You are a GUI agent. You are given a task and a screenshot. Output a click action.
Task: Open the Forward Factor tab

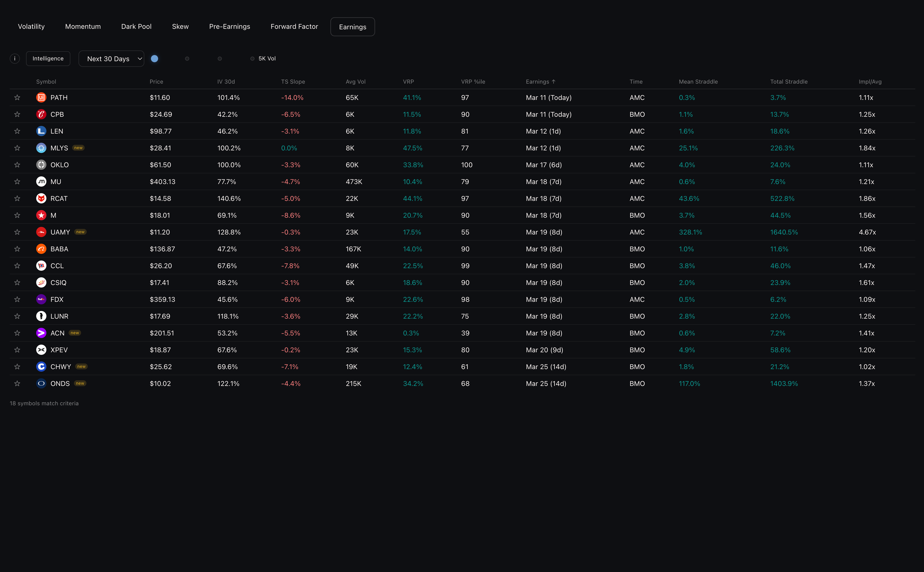click(x=294, y=27)
